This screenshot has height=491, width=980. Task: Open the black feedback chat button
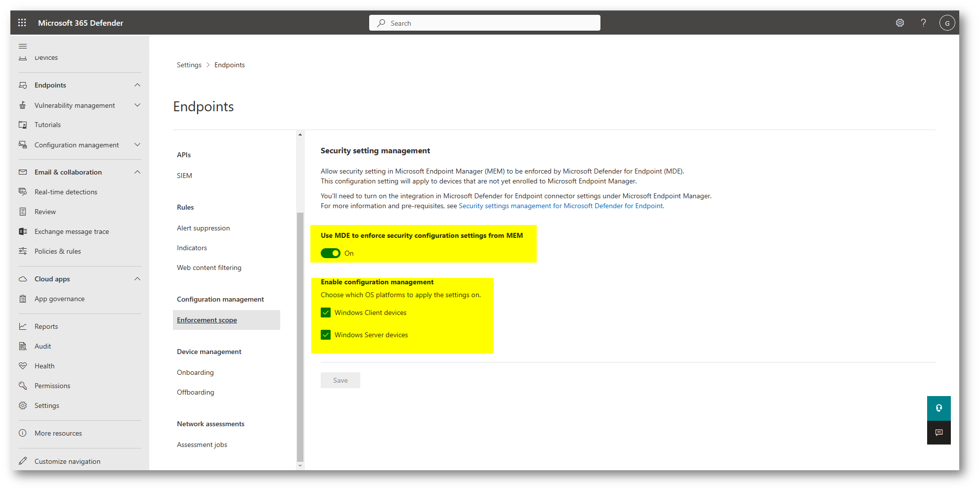point(938,433)
